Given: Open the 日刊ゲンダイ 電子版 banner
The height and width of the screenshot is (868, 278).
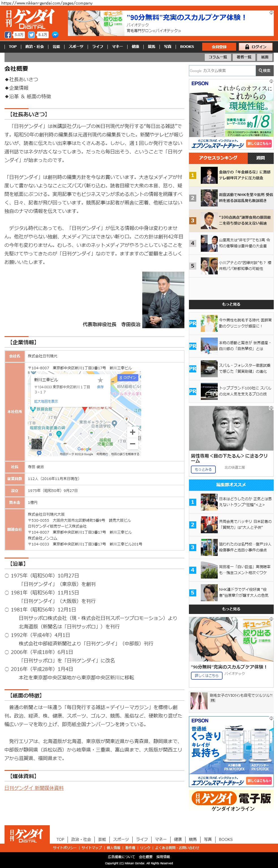Looking at the screenshot, I should click(x=231, y=801).
